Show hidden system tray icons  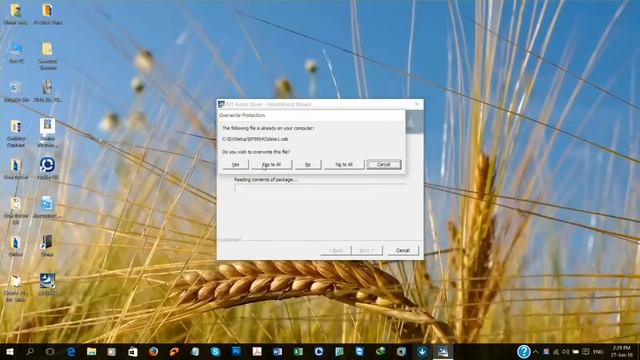(x=536, y=351)
